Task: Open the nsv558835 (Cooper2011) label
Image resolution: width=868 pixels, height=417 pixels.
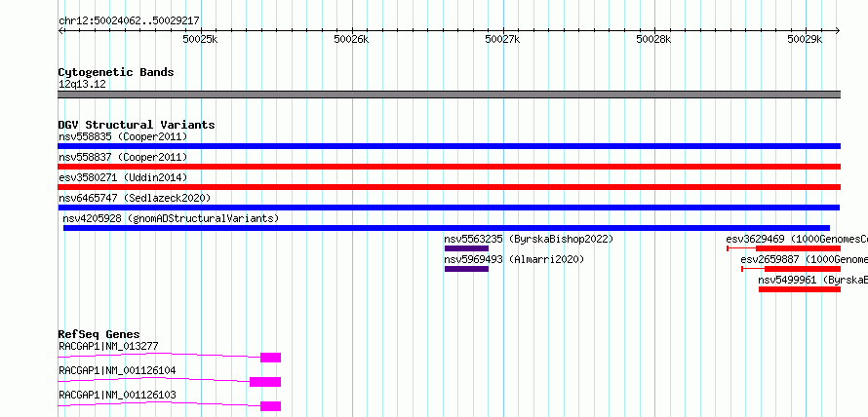Action: pyautogui.click(x=123, y=136)
